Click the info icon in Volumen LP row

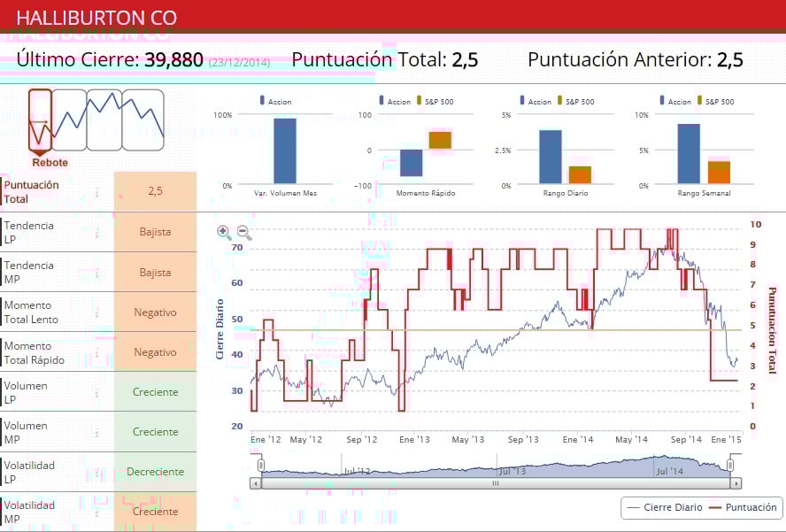tap(97, 393)
